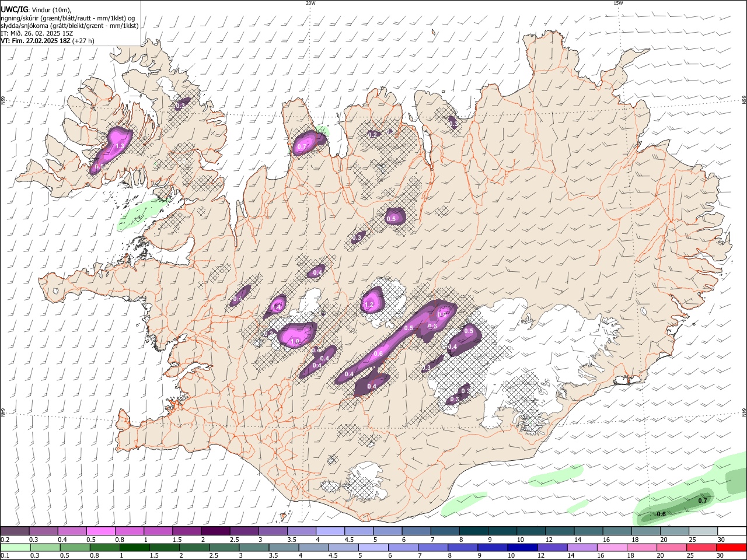
Task: Click the '0.2' label at the upper scale start
Action: tap(5, 540)
